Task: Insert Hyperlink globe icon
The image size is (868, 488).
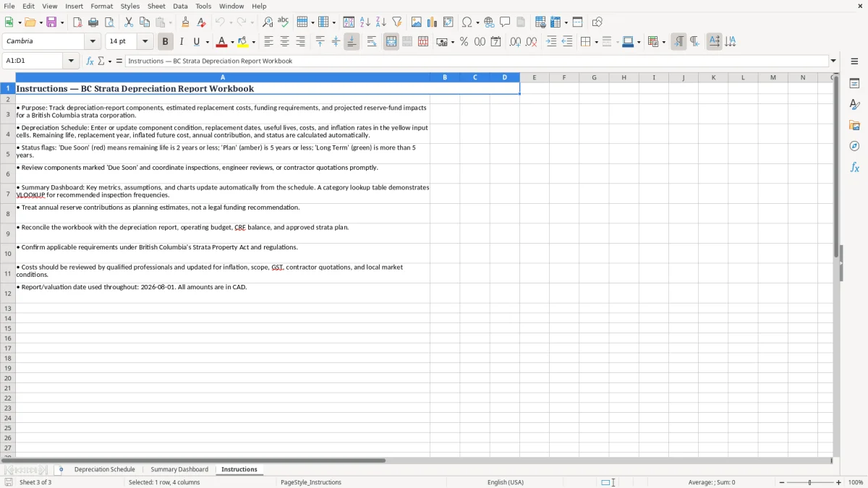Action: (489, 22)
